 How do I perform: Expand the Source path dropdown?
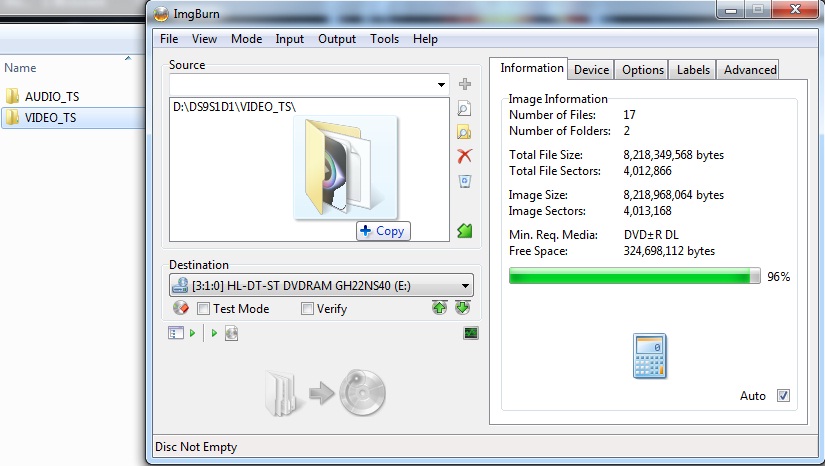[x=441, y=85]
